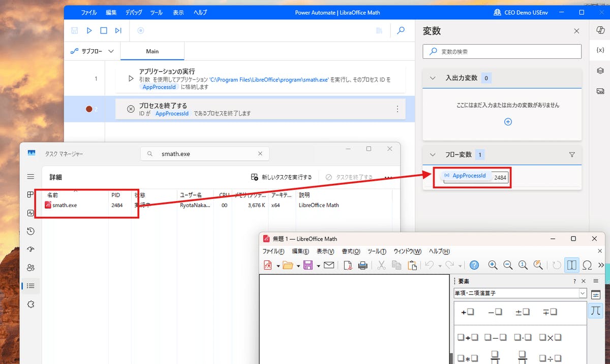Toggle the variables {x} pane icon
Viewport: 610px width, 364px height.
coord(600,50)
